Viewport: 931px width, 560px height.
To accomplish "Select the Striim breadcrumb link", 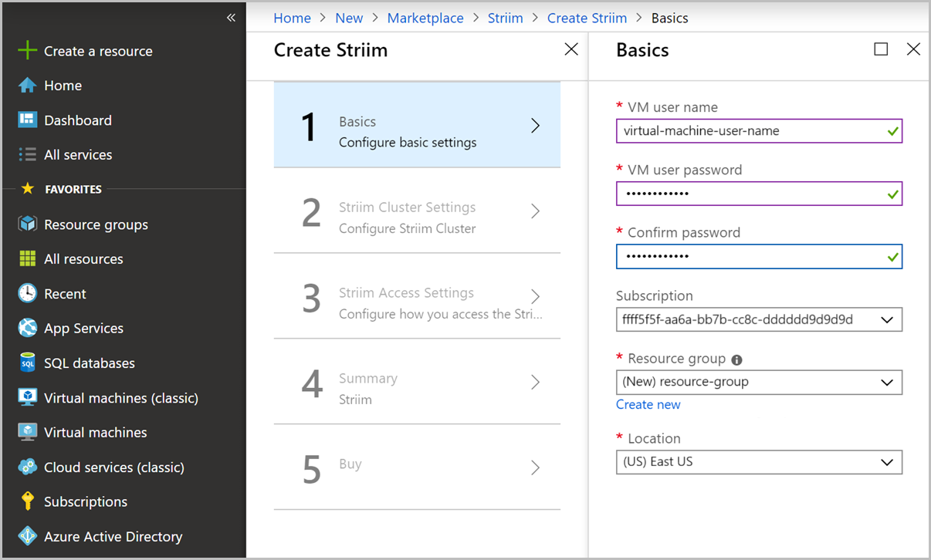I will pos(506,17).
